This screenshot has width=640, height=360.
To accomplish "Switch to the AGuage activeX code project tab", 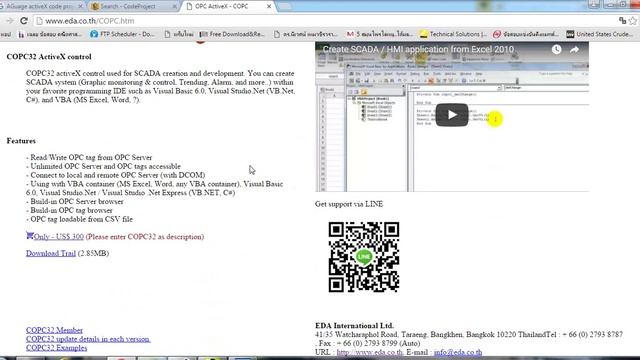I will point(41,6).
